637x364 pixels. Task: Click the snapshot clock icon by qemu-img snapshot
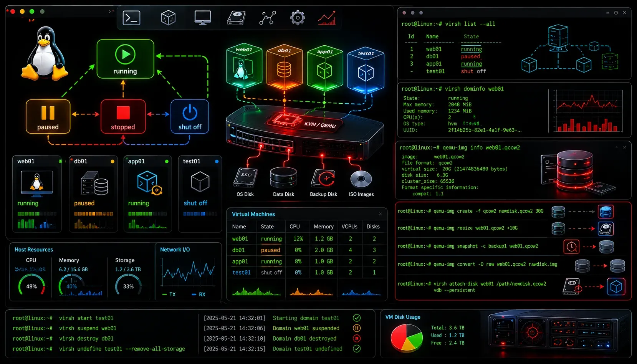pos(571,247)
